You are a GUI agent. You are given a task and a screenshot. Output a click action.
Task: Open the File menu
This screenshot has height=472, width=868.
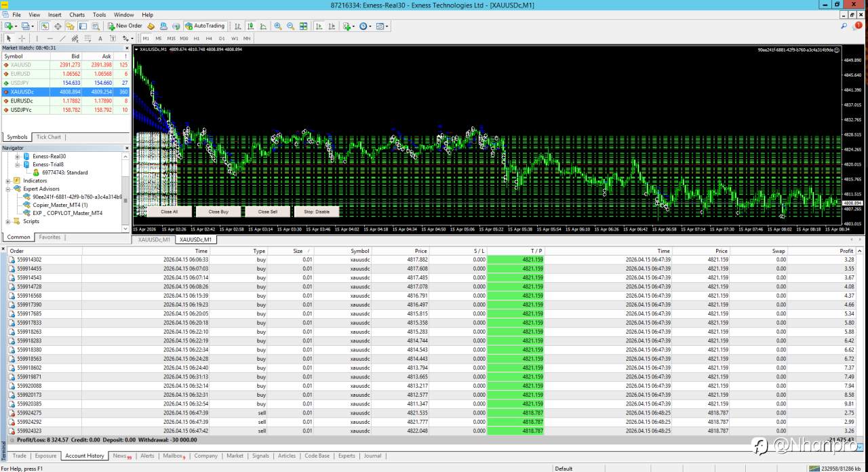16,14
